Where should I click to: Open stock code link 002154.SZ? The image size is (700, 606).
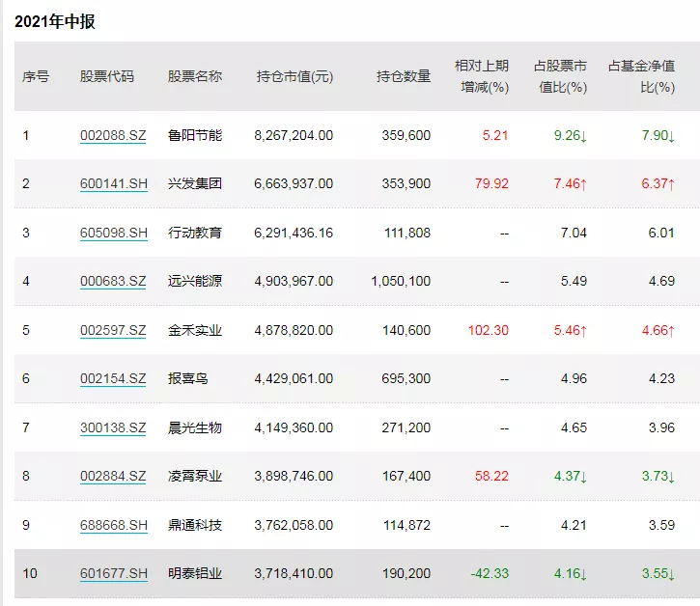(113, 378)
